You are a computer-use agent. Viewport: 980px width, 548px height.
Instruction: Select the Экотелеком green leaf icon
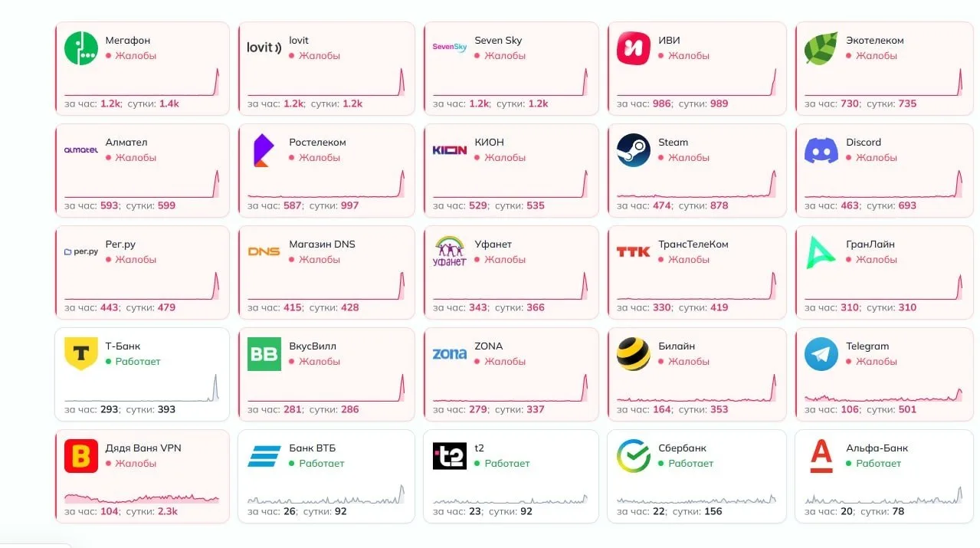pyautogui.click(x=821, y=48)
